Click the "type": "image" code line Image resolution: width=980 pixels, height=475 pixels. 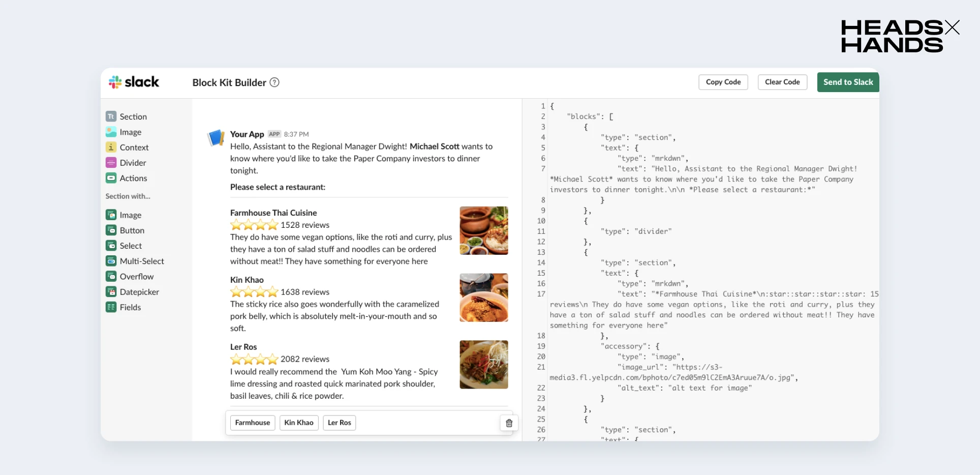[x=651, y=357]
